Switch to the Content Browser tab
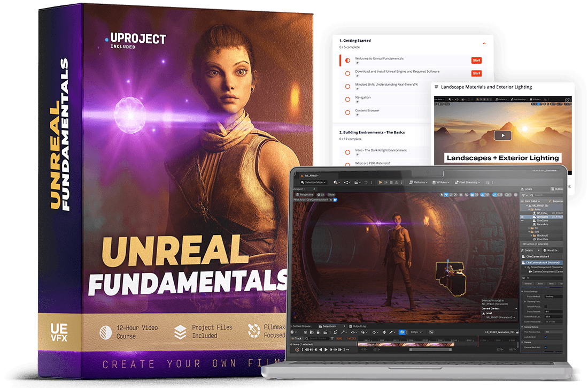 click(302, 326)
